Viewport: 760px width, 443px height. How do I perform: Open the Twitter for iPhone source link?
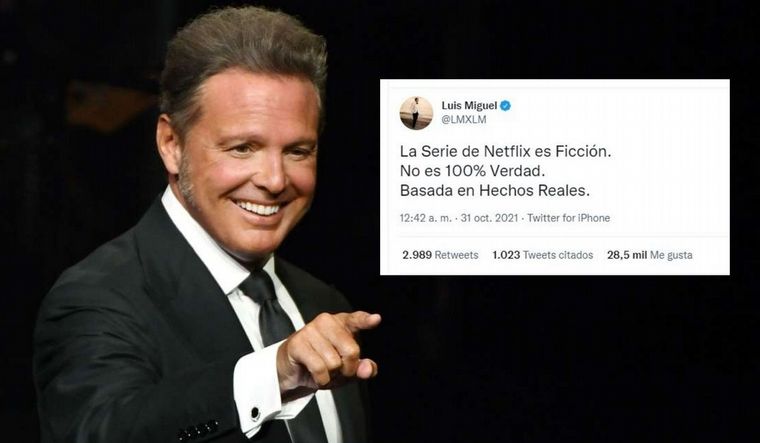[x=569, y=218]
